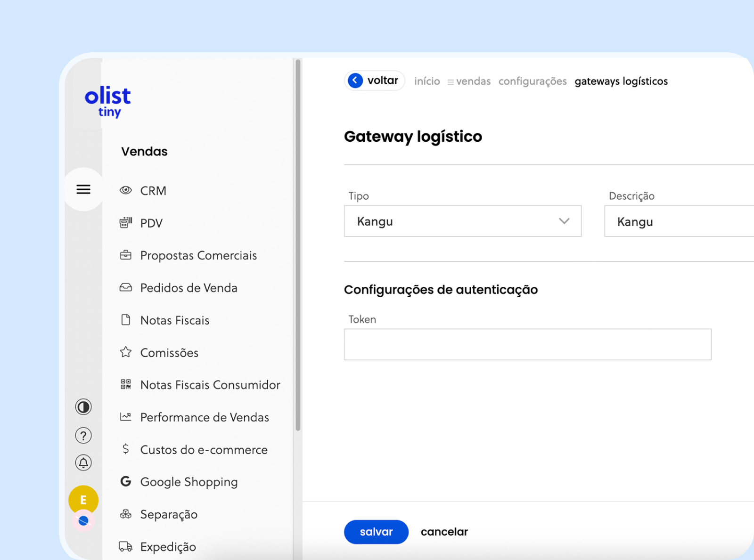Open PDV menu item

pos(151,223)
